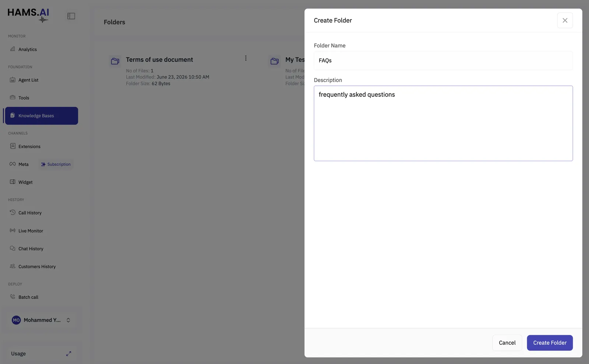Click the HAMS.AI logo

[28, 15]
